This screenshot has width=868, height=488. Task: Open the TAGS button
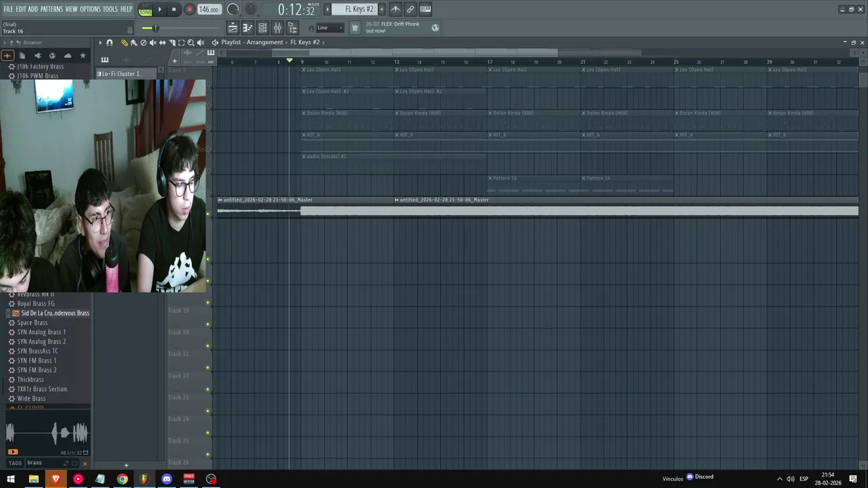(15, 463)
